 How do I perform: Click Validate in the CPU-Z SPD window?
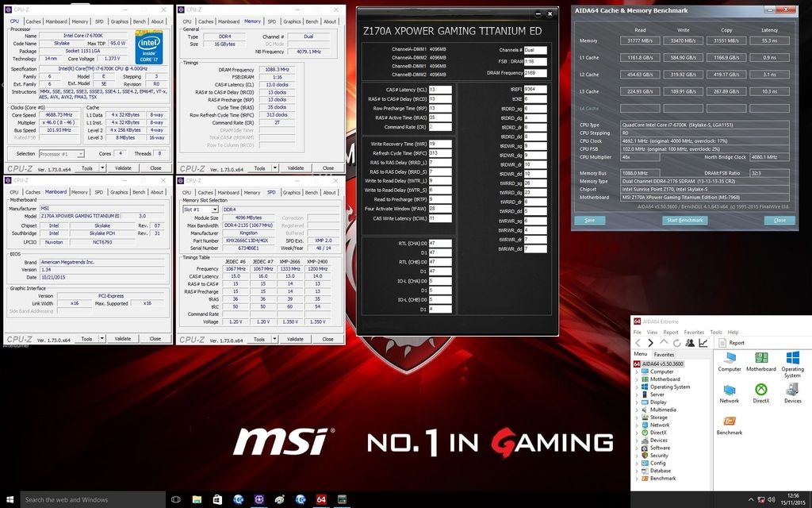[x=295, y=339]
